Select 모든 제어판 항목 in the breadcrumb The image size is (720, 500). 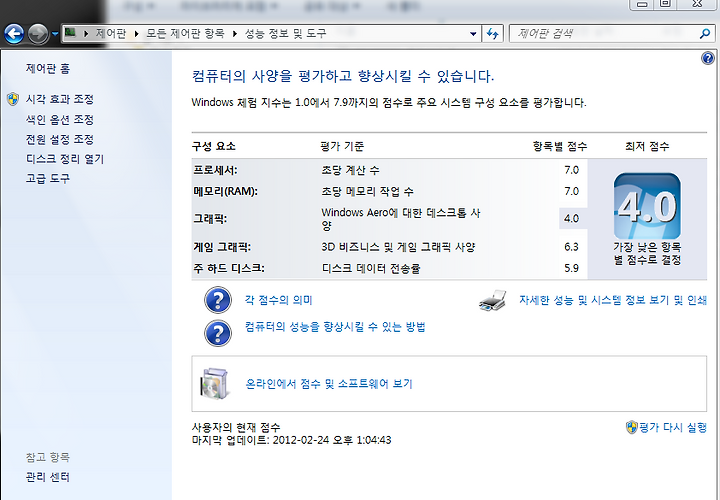pyautogui.click(x=185, y=34)
